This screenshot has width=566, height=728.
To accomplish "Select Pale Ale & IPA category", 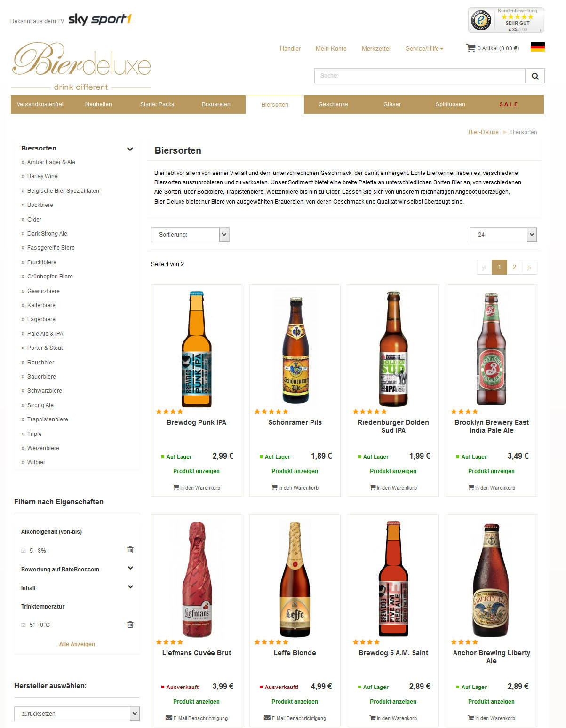I will point(45,334).
